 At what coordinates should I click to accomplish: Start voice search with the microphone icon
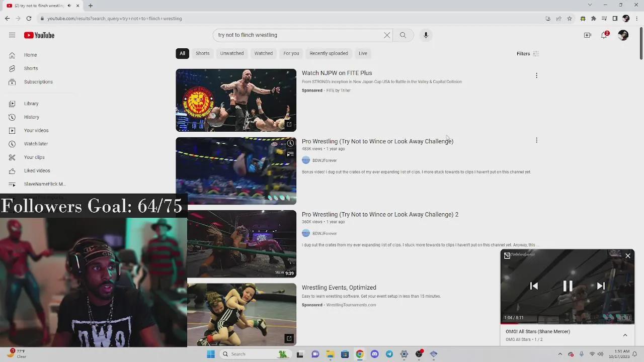point(426,35)
